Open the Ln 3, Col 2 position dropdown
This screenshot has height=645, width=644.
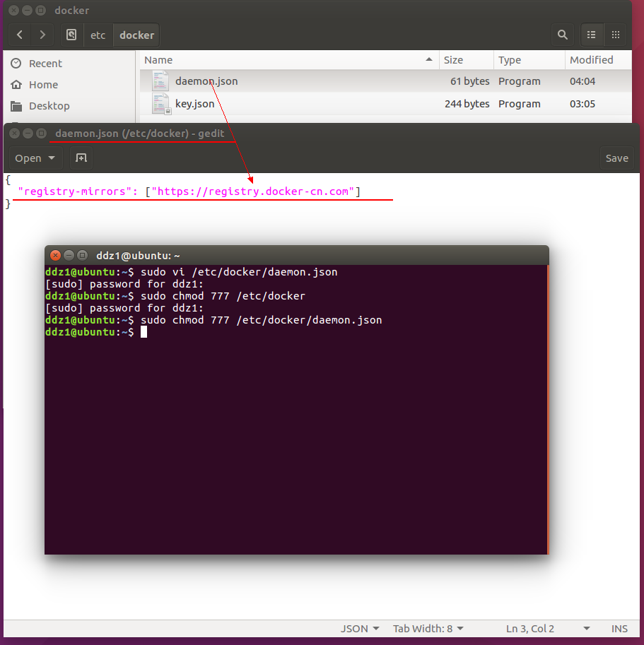[548, 629]
